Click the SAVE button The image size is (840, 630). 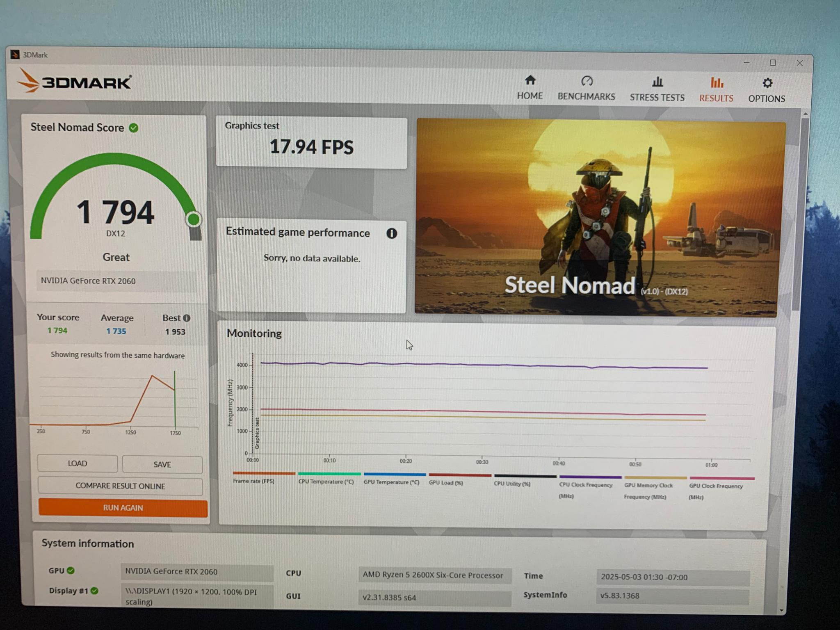[x=162, y=464]
